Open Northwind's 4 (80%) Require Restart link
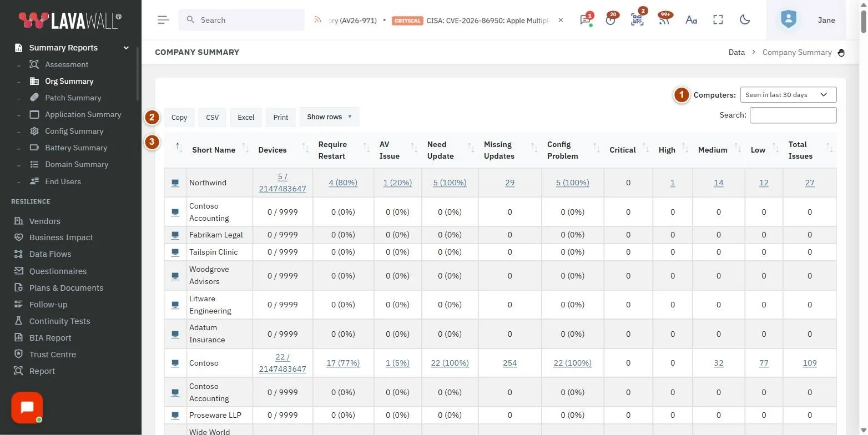Viewport: 868px width, 435px height. pyautogui.click(x=343, y=183)
